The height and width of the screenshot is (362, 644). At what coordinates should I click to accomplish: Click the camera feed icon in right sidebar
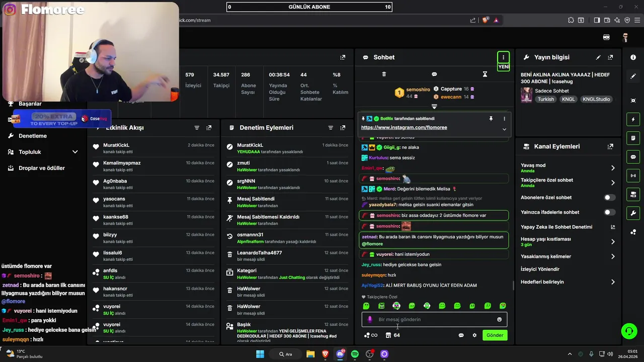pos(633,195)
